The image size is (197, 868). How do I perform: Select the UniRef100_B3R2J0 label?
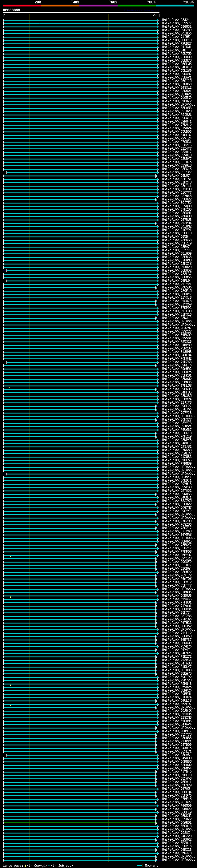176,846
